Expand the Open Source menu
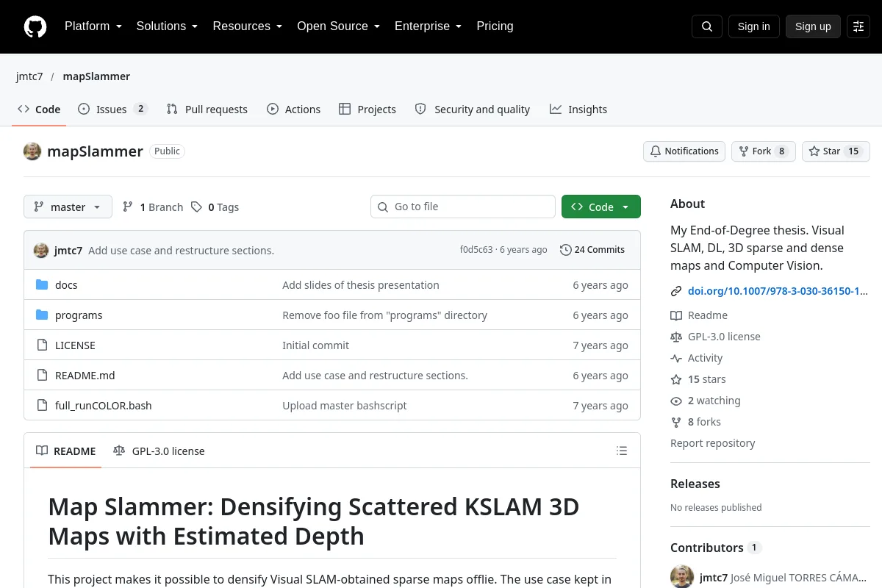 pos(339,26)
